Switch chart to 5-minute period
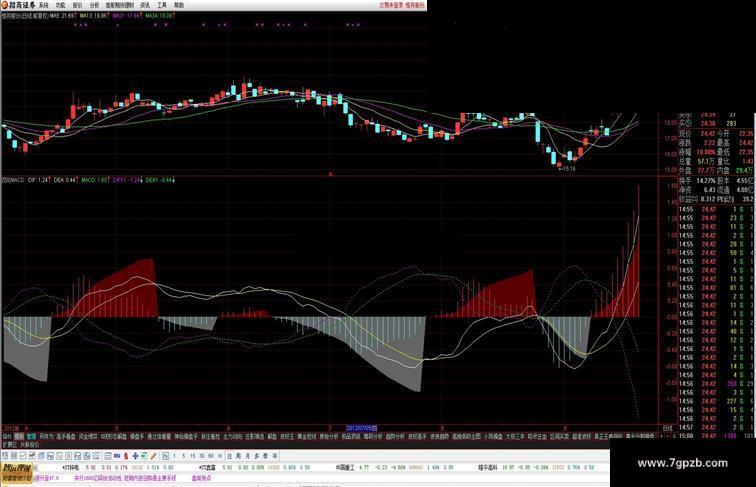The height and width of the screenshot is (487, 756). pos(183,456)
